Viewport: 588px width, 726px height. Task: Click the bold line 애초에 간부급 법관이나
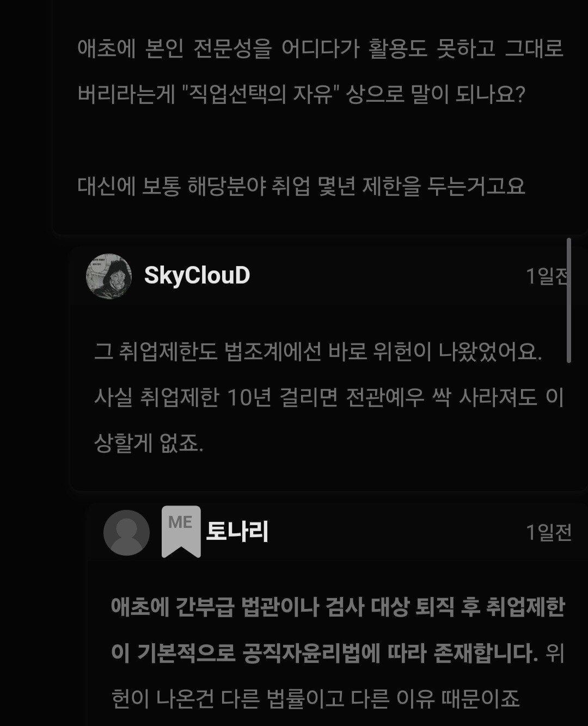pyautogui.click(x=338, y=606)
